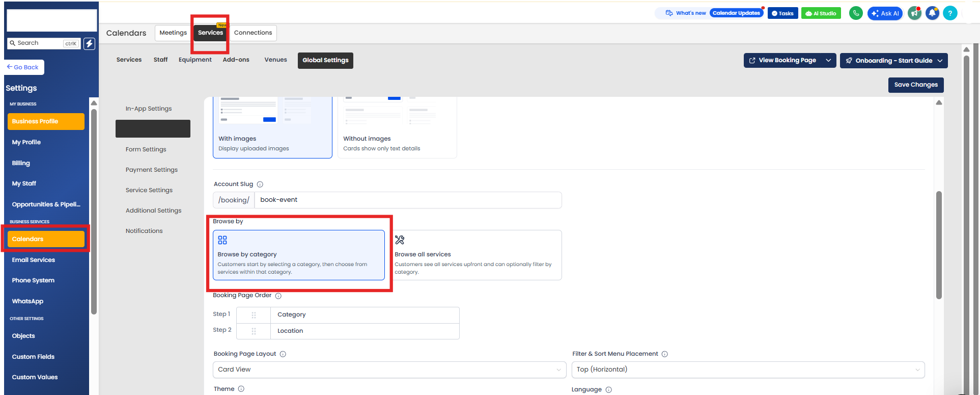Click the info icon beside Account Slug
Screen dimensions: 980x395
pyautogui.click(x=260, y=185)
